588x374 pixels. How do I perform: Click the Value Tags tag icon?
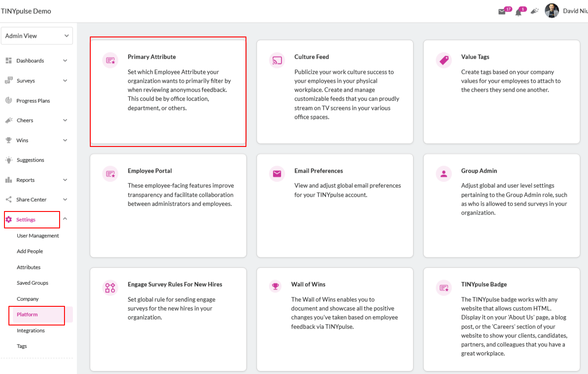443,60
